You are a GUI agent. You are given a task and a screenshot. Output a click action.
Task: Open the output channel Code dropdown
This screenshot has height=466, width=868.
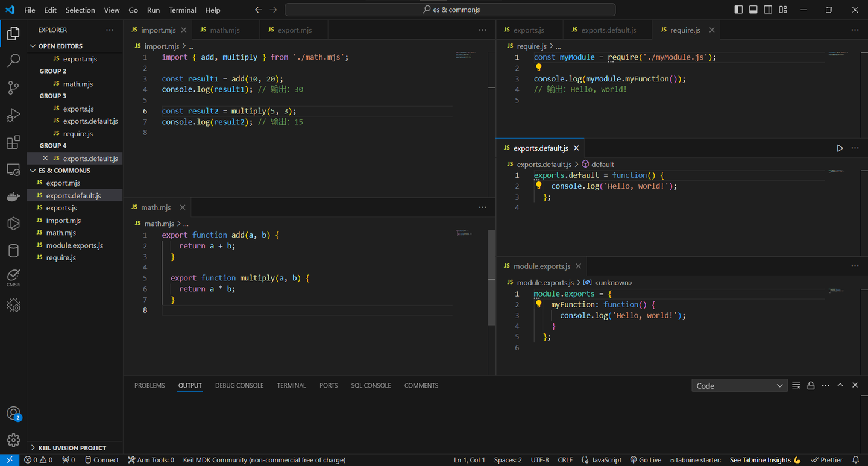coord(739,386)
